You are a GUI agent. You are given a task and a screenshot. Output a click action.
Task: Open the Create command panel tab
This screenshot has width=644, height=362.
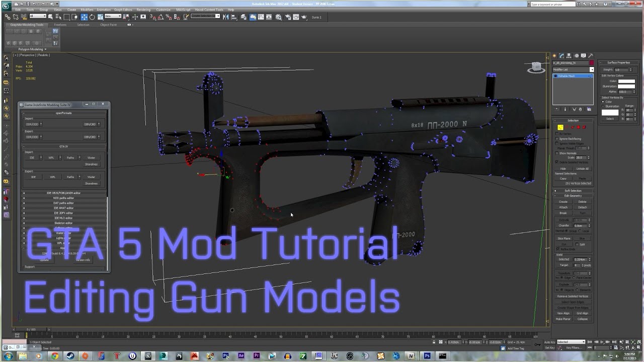coord(554,55)
